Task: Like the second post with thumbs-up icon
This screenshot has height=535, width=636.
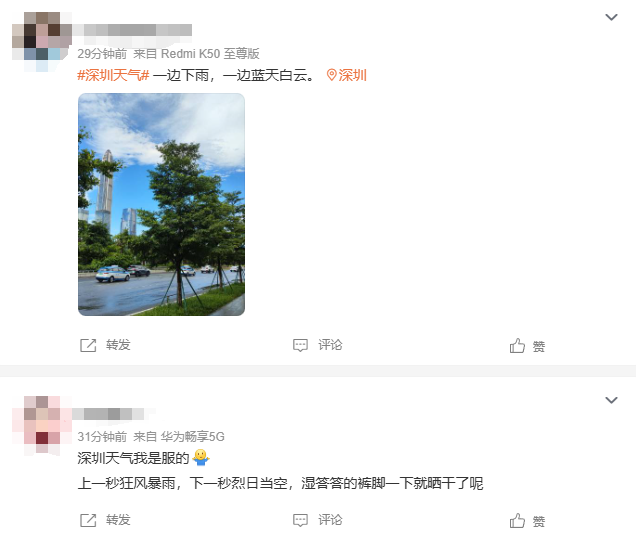Action: (x=517, y=520)
